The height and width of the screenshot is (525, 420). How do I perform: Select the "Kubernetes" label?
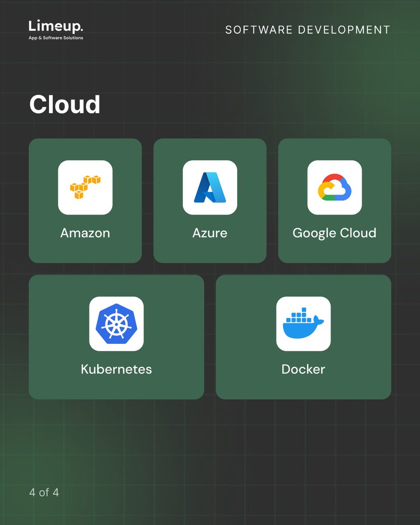(116, 369)
